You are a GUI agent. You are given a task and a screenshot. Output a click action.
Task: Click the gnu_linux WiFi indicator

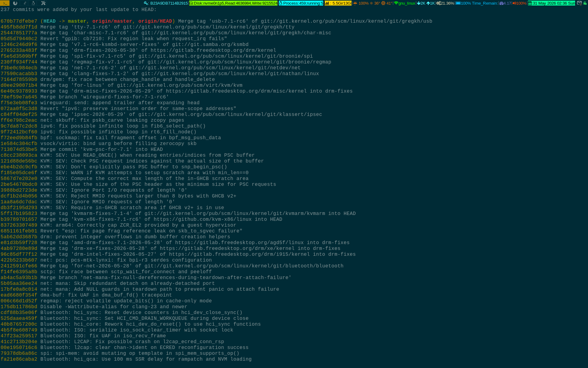(x=405, y=3)
